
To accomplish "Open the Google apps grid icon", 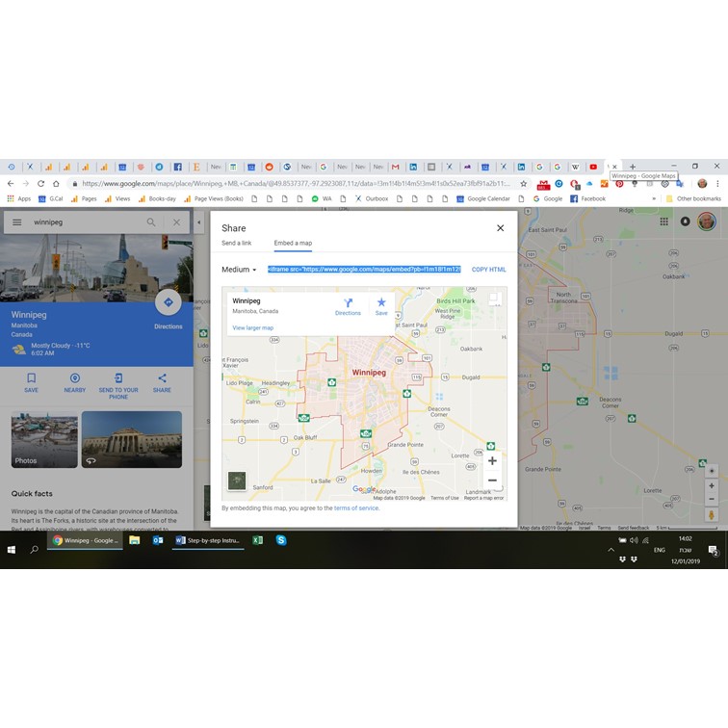I will [663, 221].
